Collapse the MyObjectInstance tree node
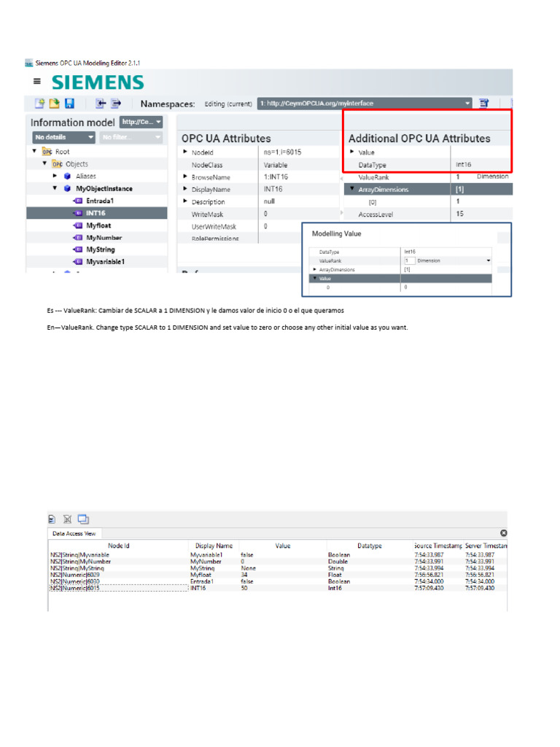 [x=55, y=188]
